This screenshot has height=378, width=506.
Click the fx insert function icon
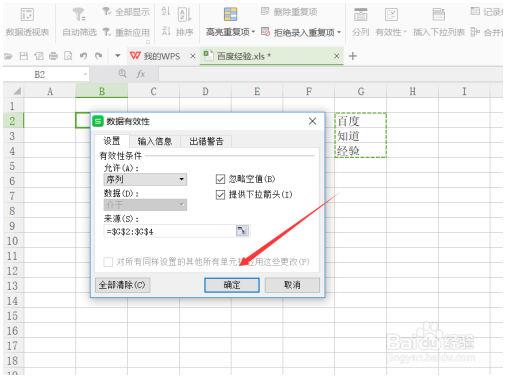pyautogui.click(x=141, y=74)
